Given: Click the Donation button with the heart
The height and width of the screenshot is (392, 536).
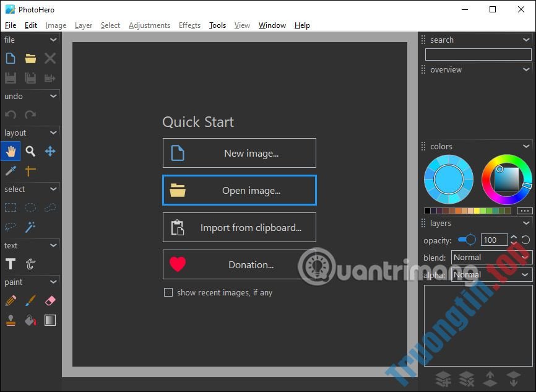Looking at the screenshot, I should click(x=240, y=264).
